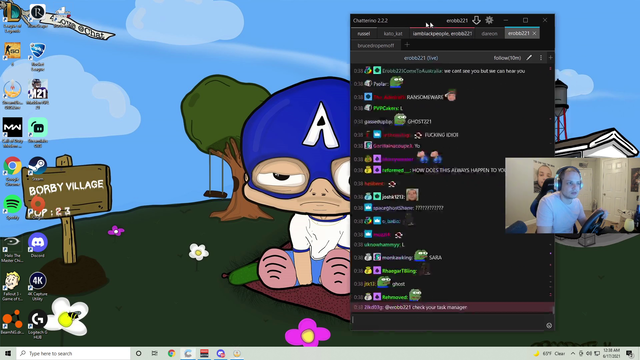Open Chatterino settings gear icon
The height and width of the screenshot is (360, 640).
[489, 20]
